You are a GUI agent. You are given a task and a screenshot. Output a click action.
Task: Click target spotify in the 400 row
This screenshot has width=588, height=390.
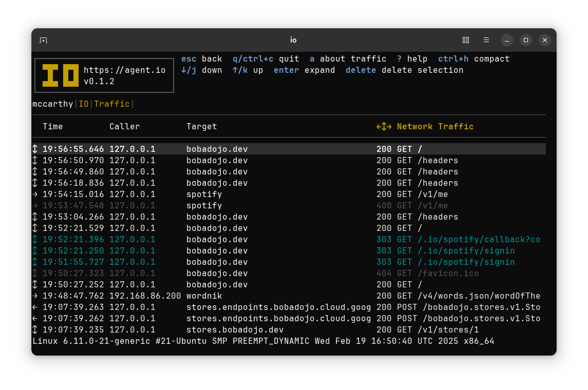204,206
